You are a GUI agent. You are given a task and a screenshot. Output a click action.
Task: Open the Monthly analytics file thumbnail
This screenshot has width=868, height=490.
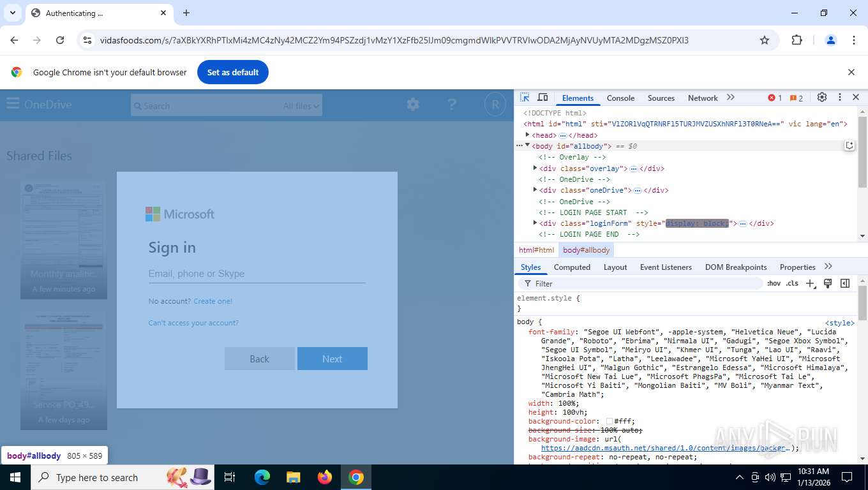(x=64, y=240)
